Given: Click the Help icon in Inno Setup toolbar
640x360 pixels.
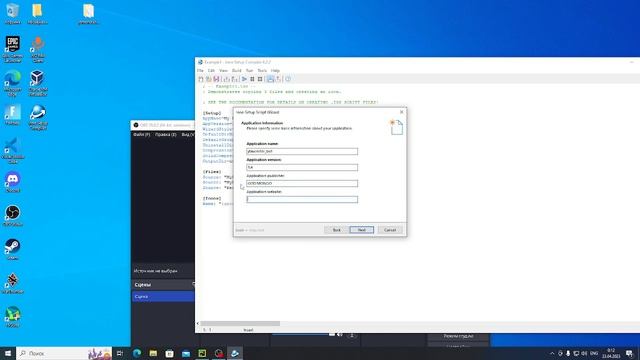Looking at the screenshot, I should [x=288, y=79].
